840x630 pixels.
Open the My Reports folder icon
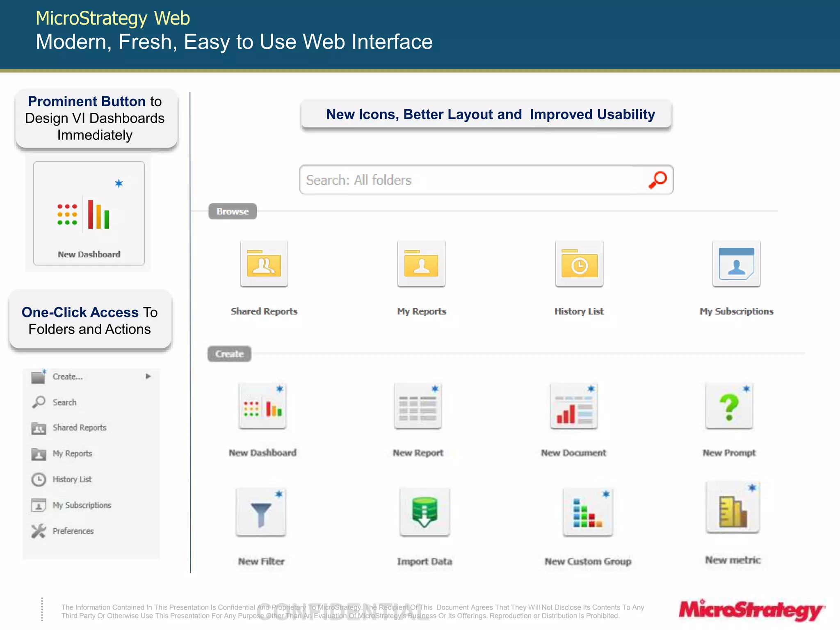click(421, 264)
